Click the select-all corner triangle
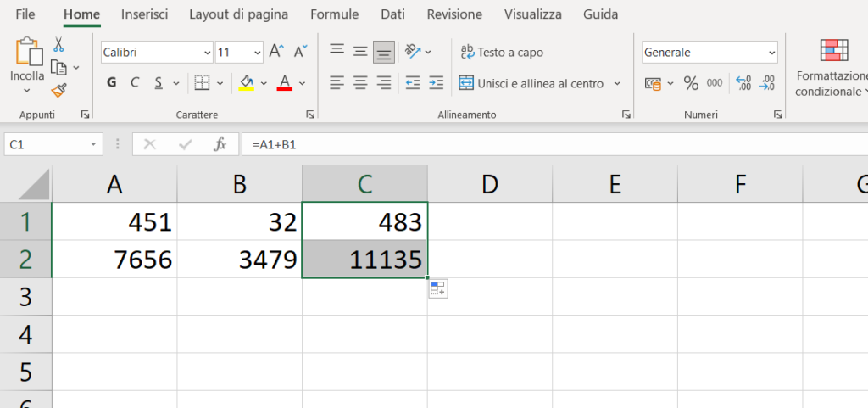Image resolution: width=868 pixels, height=408 pixels. pos(35,184)
